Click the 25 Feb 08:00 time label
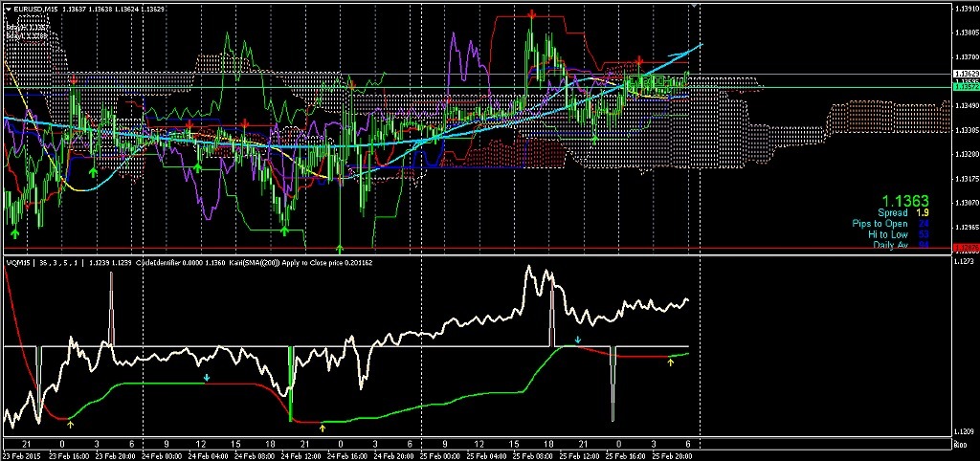 [x=532, y=455]
